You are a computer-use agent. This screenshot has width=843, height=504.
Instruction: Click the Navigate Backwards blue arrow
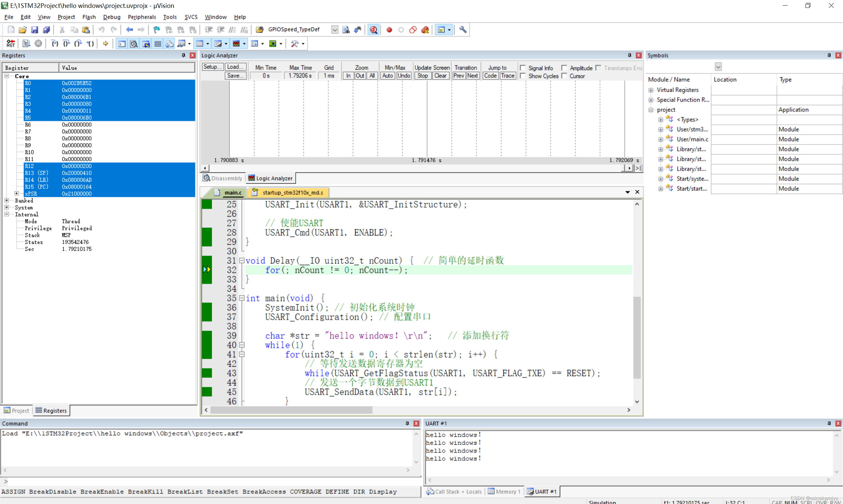click(x=129, y=30)
